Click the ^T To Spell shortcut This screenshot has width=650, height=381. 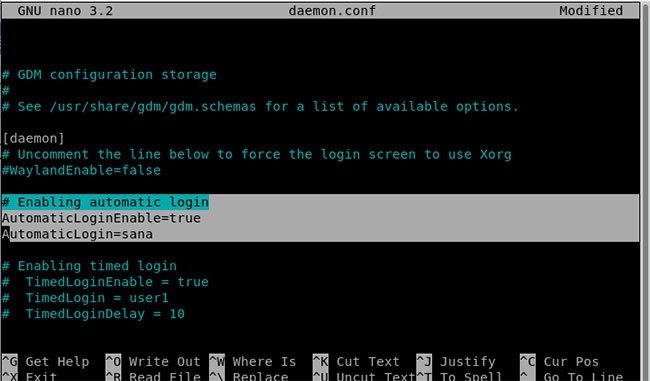point(459,376)
